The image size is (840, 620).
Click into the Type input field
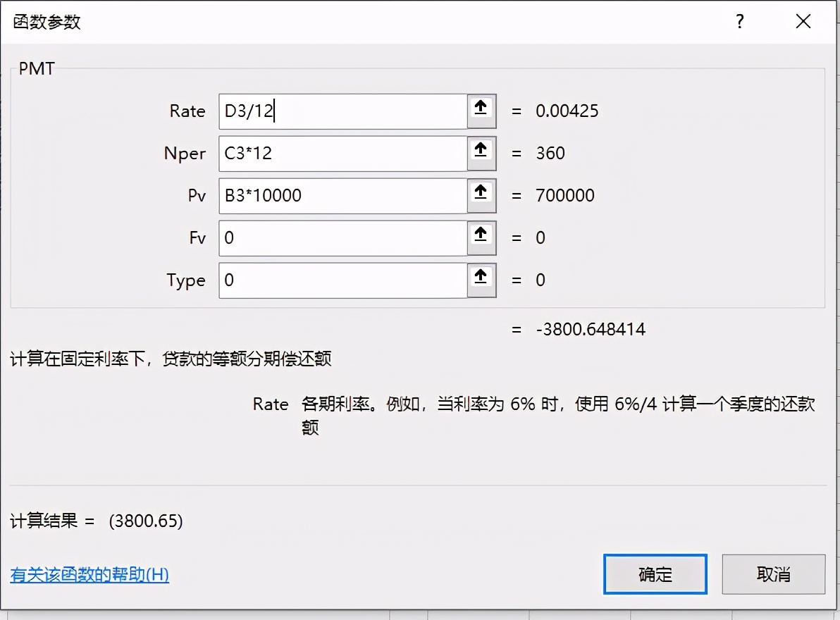[x=343, y=280]
